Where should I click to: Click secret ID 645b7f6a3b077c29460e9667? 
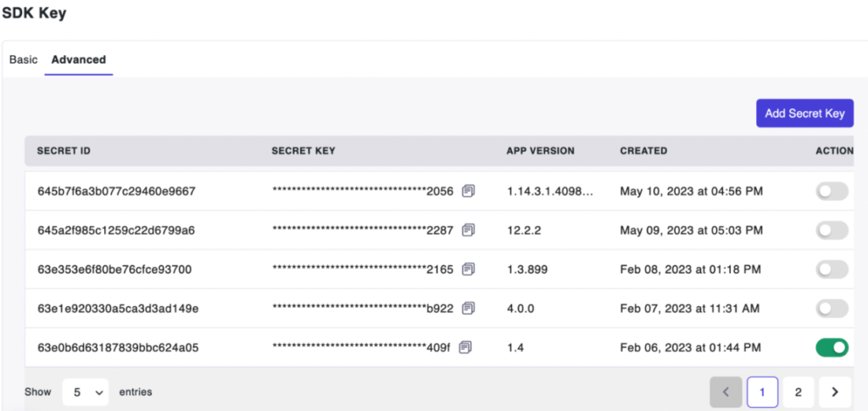click(x=116, y=192)
